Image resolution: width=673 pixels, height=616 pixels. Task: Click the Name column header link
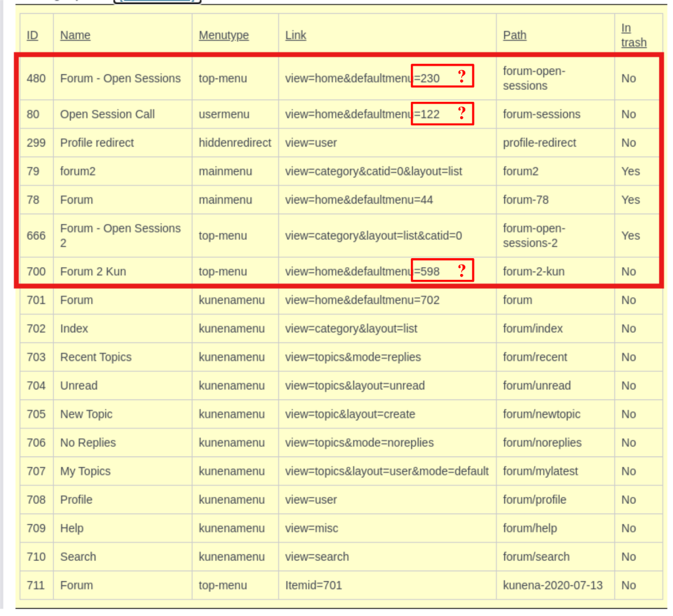click(x=75, y=35)
